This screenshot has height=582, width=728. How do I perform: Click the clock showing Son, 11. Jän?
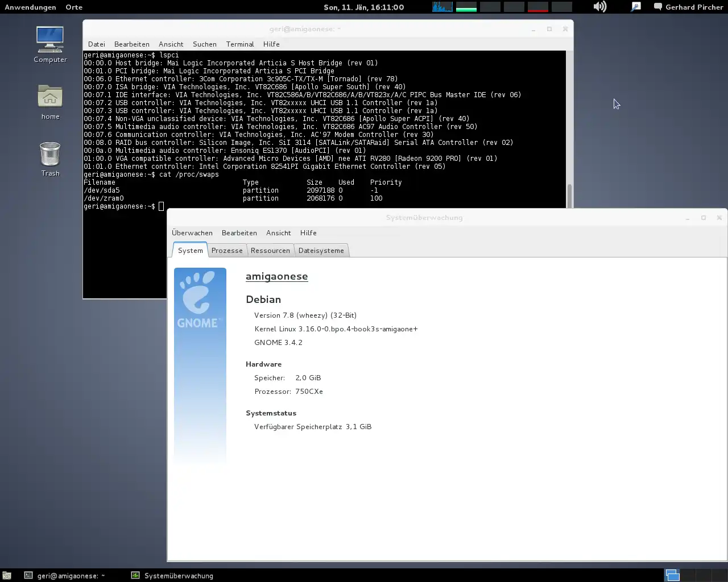pos(364,7)
